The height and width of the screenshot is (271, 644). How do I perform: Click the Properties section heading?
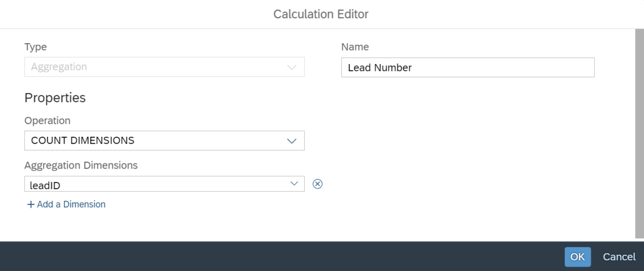tap(55, 98)
